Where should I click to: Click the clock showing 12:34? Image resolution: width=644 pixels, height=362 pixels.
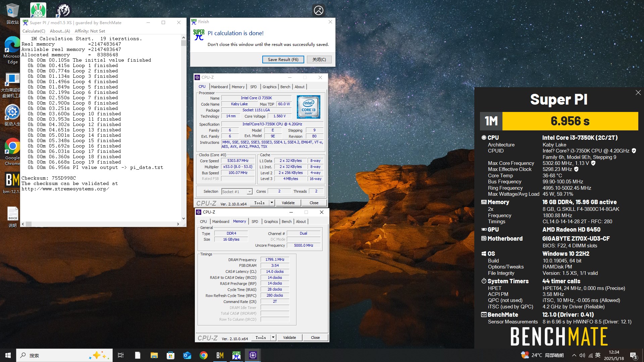tap(614, 352)
